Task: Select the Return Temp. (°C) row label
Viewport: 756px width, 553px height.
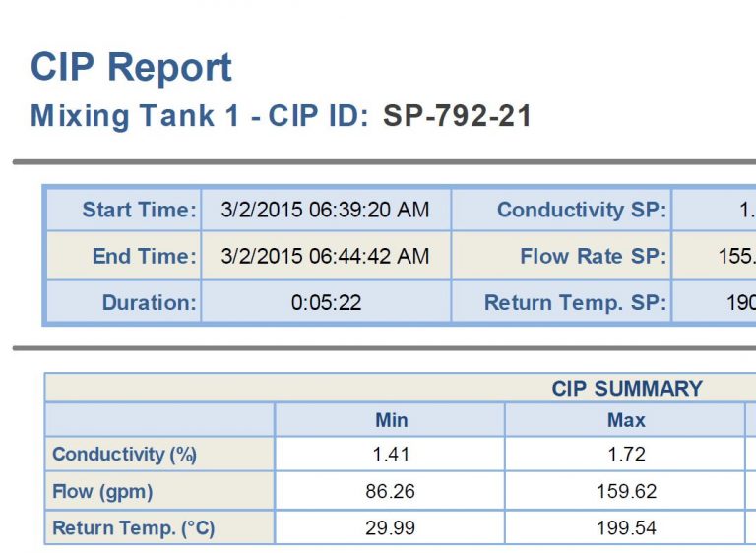Action: click(x=133, y=528)
